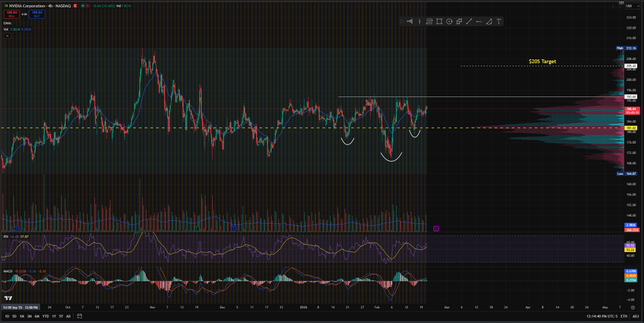644x323 pixels.
Task: Click the Vol indicator legend
Action: tap(6, 29)
